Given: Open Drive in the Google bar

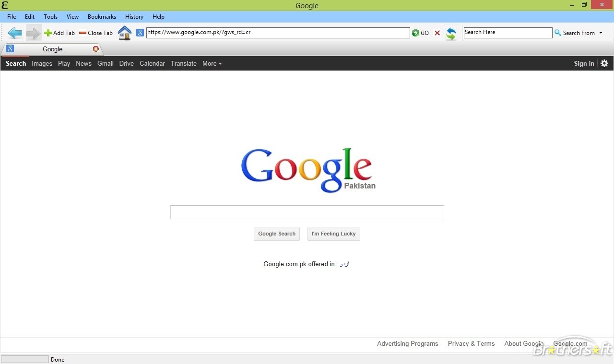Looking at the screenshot, I should point(127,63).
